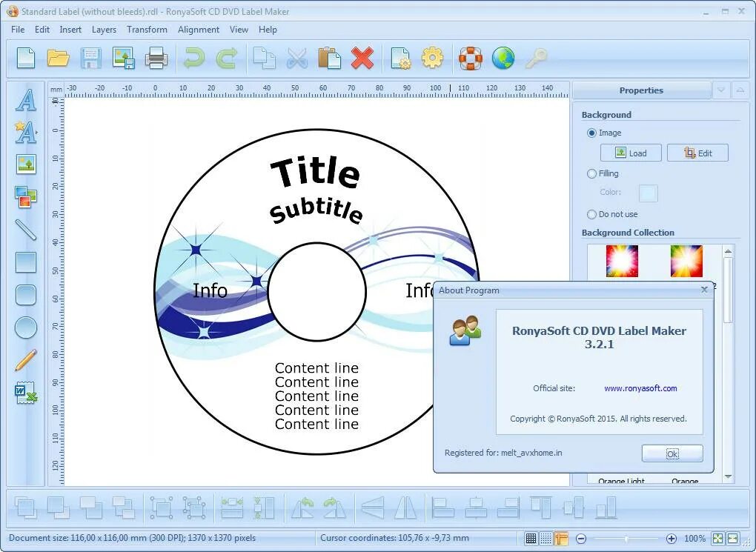
Task: Open the Help menu
Action: point(268,30)
